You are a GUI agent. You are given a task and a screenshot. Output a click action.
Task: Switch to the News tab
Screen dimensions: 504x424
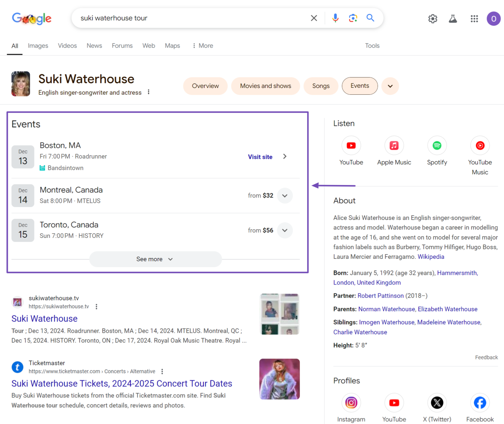point(94,46)
